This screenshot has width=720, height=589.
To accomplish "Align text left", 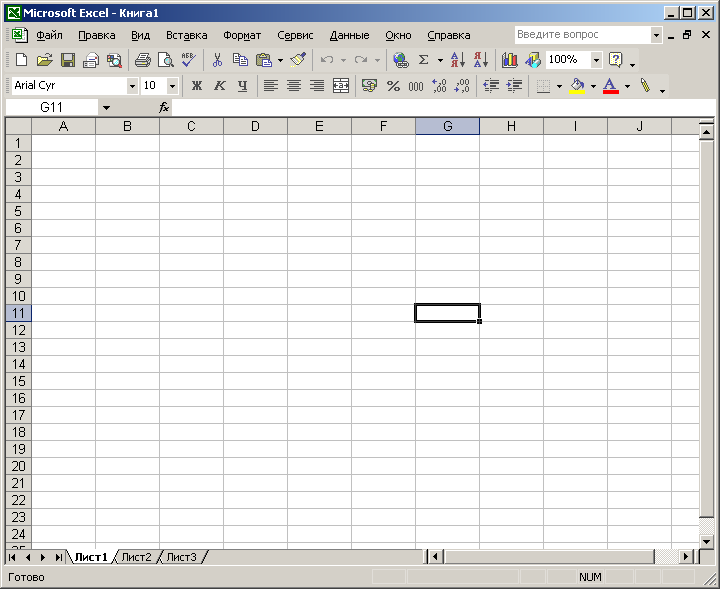I will point(271,86).
